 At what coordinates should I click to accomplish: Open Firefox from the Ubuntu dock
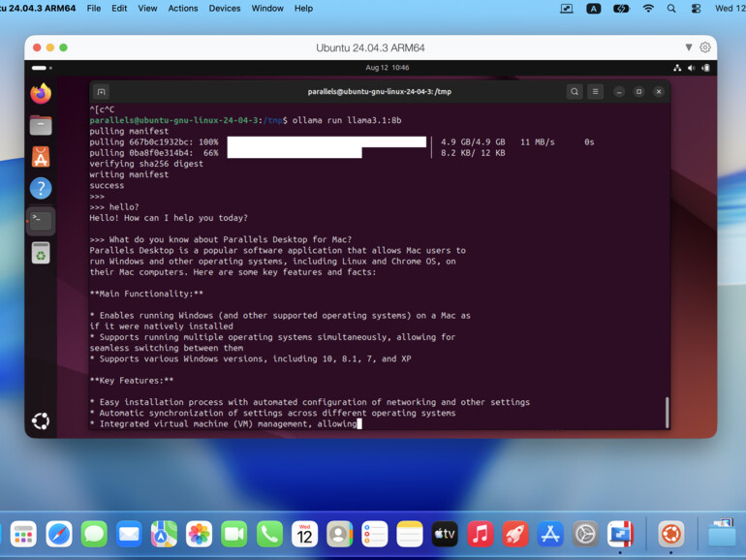point(41,93)
